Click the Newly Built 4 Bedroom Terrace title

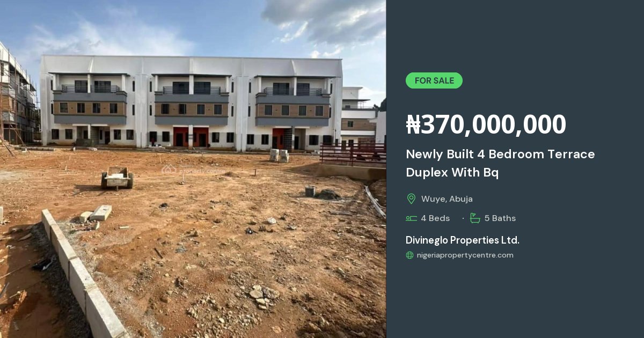(x=500, y=155)
